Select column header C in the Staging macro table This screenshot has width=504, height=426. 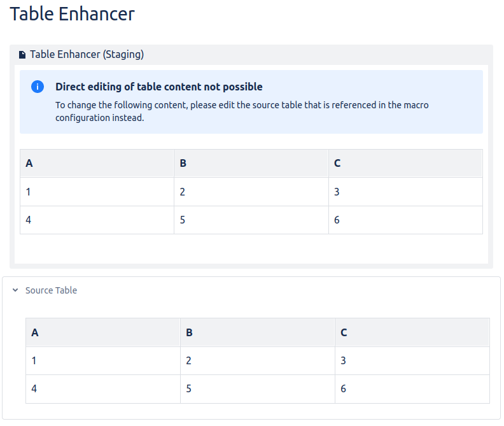point(337,164)
